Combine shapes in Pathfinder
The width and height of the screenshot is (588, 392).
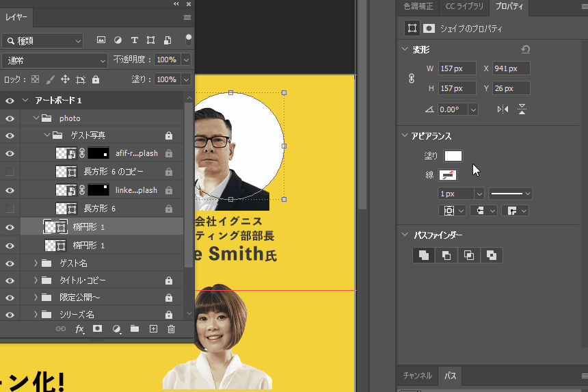[424, 255]
